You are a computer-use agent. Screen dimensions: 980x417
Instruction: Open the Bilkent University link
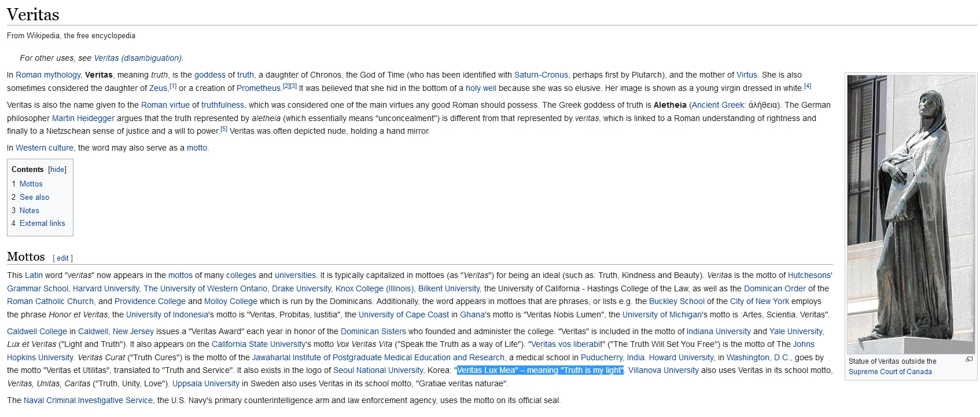tap(449, 289)
